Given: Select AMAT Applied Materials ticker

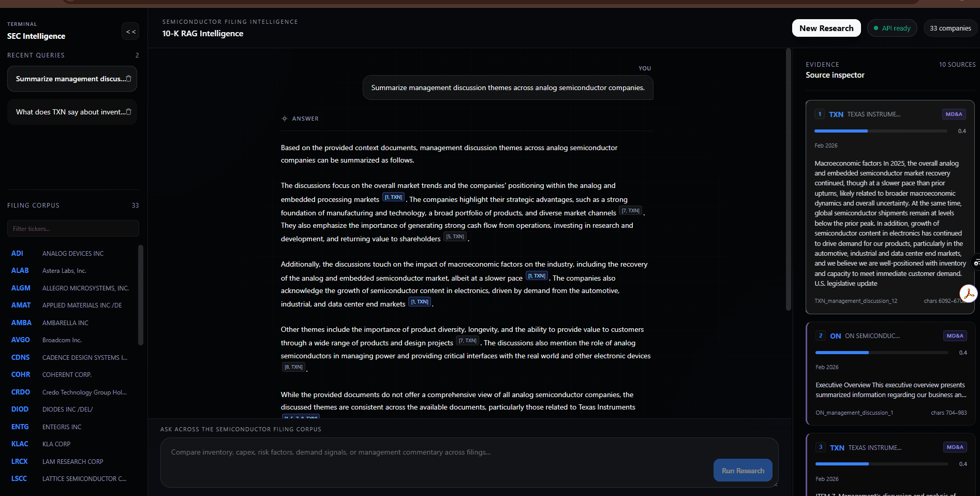Looking at the screenshot, I should point(72,305).
